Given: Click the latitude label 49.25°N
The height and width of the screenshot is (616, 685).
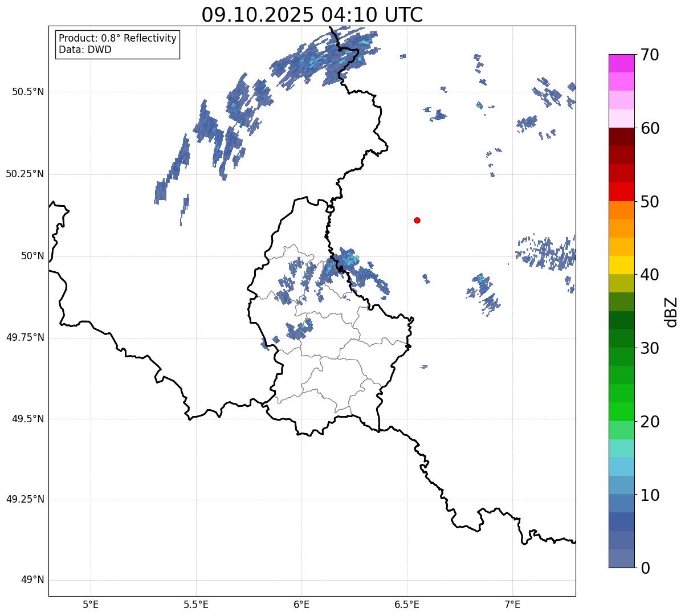Looking at the screenshot, I should point(25,500).
